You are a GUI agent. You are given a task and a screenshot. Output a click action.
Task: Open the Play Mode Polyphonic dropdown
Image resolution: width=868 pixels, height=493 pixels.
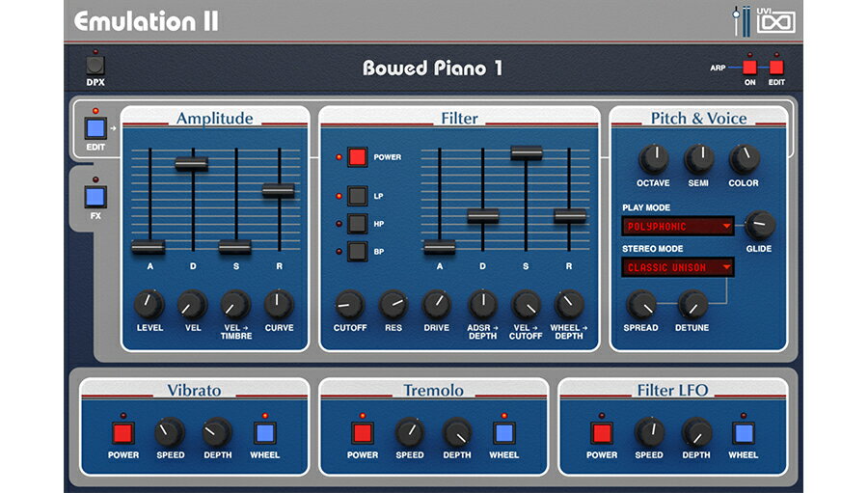click(678, 227)
